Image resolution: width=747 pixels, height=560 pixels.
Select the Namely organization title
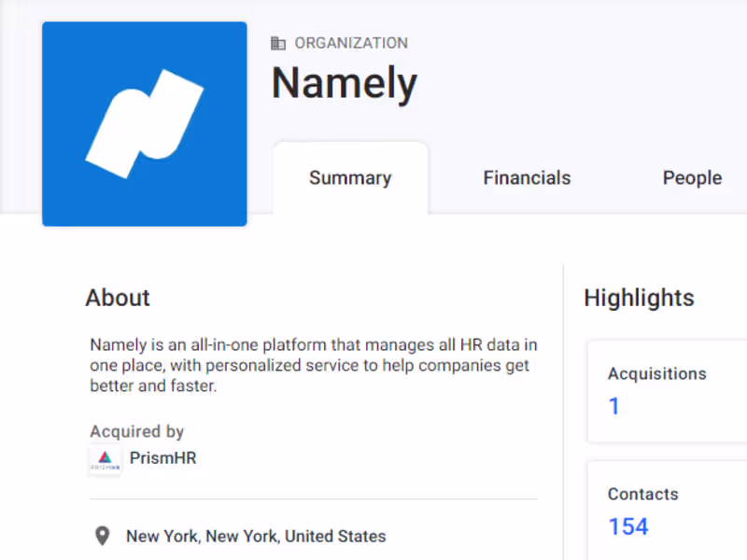point(344,84)
